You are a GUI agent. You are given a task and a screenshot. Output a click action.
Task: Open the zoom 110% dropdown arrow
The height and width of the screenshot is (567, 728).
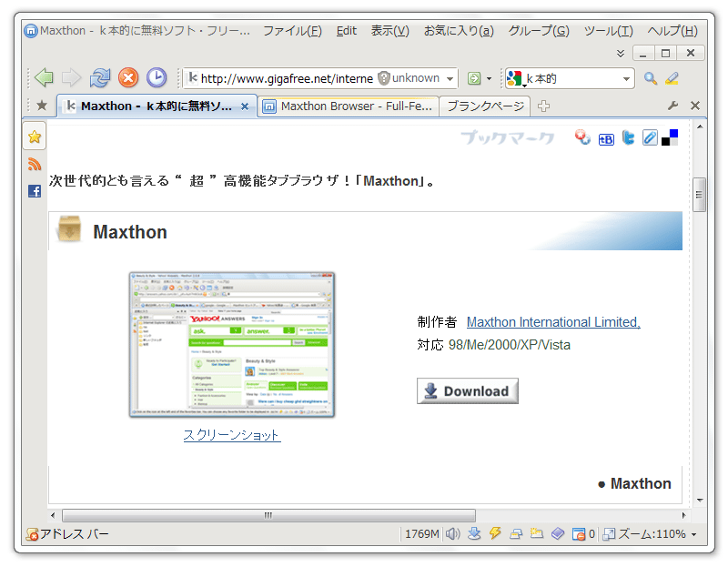pos(693,535)
